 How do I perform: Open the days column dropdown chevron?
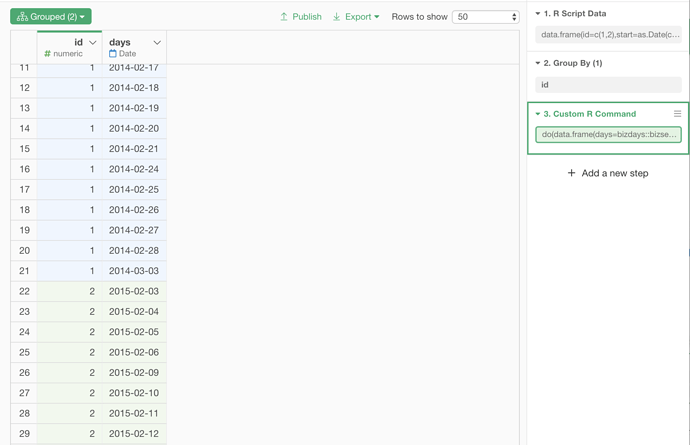(157, 42)
